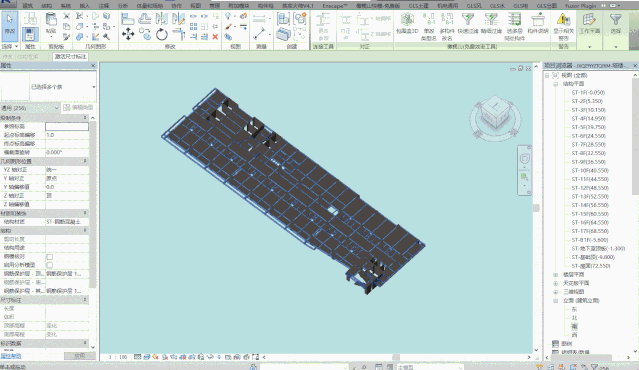Select the Modify arrow tool
This screenshot has height=370, width=639.
[x=9, y=25]
